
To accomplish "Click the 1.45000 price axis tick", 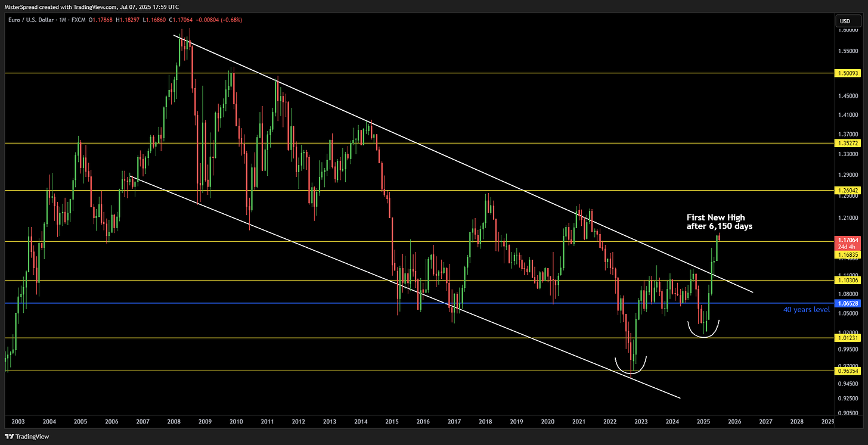I will [849, 95].
